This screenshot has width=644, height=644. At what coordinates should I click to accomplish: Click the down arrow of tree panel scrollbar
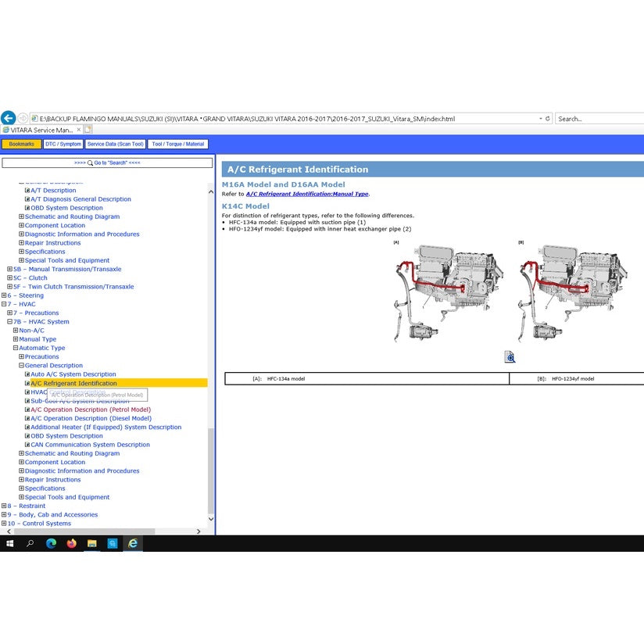[210, 518]
